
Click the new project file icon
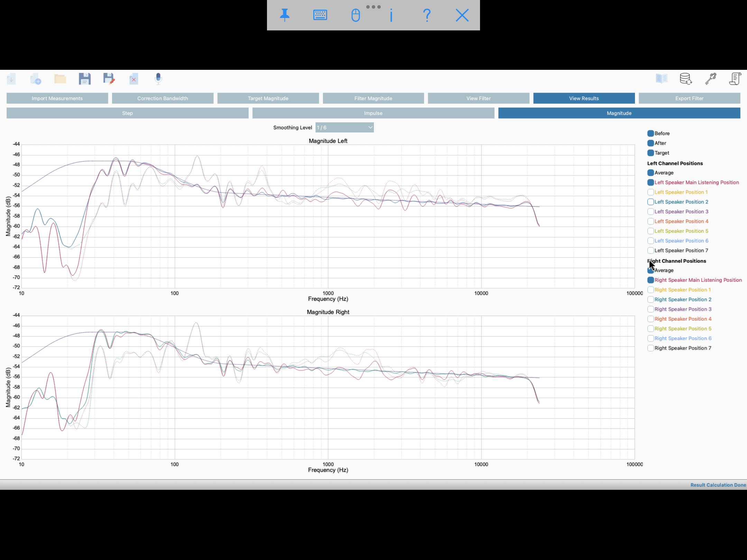(36, 79)
